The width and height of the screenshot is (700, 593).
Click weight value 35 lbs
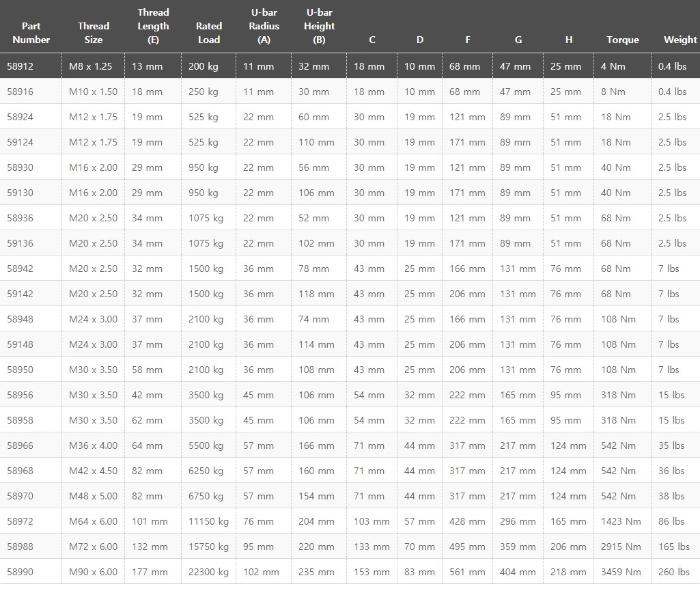[x=671, y=445]
